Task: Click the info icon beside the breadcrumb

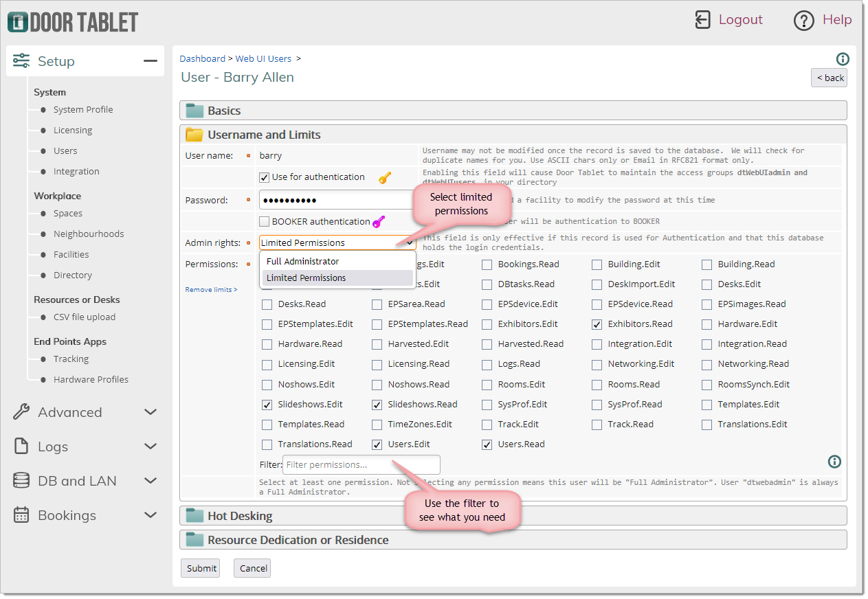Action: [843, 59]
